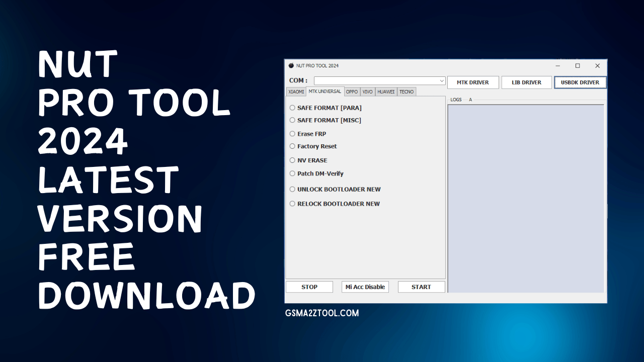The height and width of the screenshot is (362, 644).
Task: Switch to the XIAOMI tab
Action: 296,92
